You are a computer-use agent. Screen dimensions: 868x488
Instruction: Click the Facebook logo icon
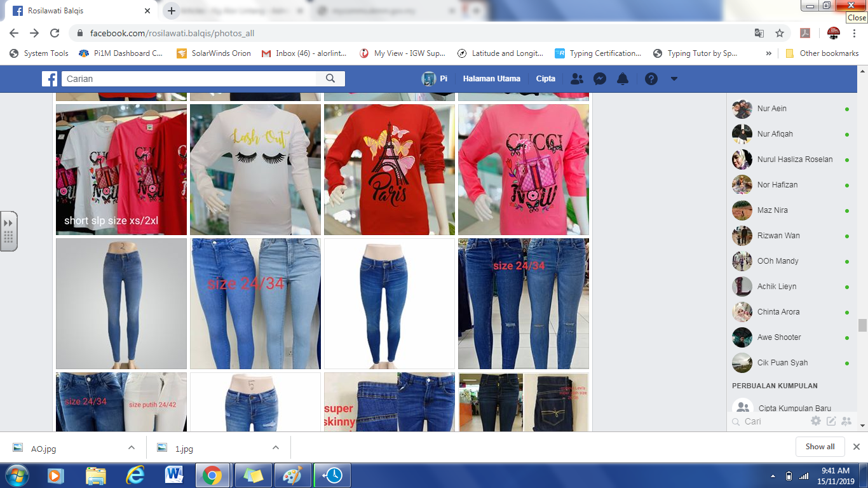pyautogui.click(x=50, y=79)
